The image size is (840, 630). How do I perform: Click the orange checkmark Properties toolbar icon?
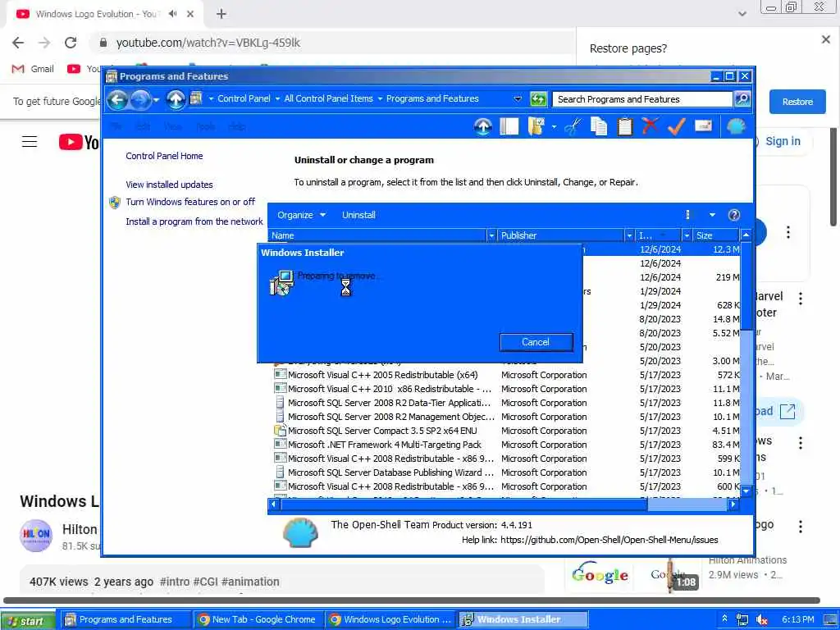[677, 126]
